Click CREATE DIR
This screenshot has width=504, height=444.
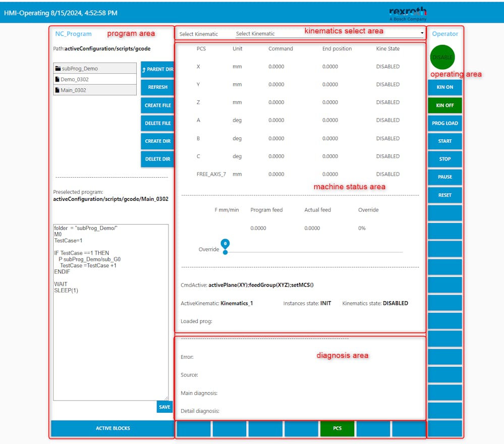tap(157, 141)
